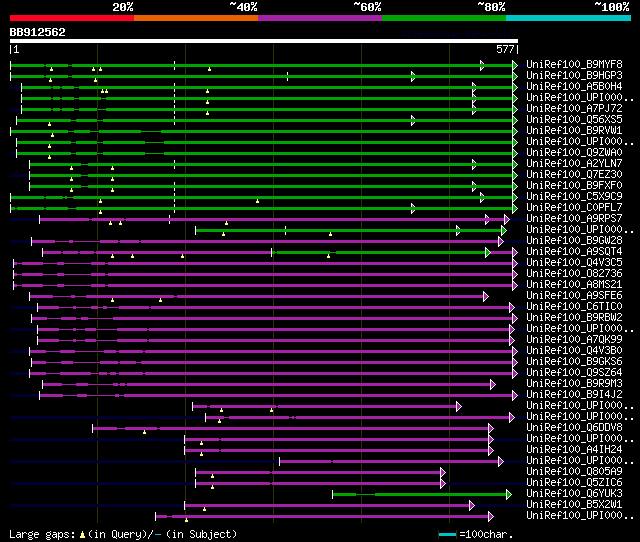Screen dimensions: 640x542
Task: Click the "Large gaps" legend text
Action: (42, 534)
